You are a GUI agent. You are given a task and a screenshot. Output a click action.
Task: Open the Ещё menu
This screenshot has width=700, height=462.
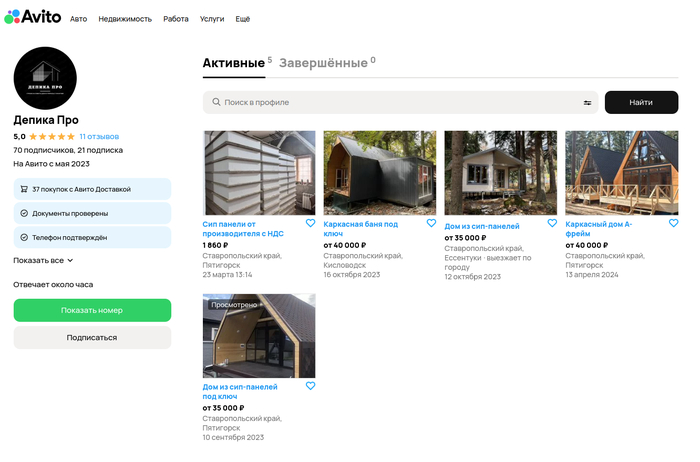tap(243, 18)
